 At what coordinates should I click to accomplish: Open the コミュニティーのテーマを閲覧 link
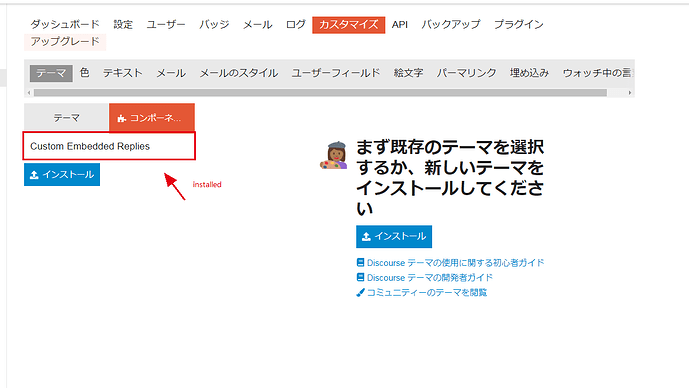427,293
